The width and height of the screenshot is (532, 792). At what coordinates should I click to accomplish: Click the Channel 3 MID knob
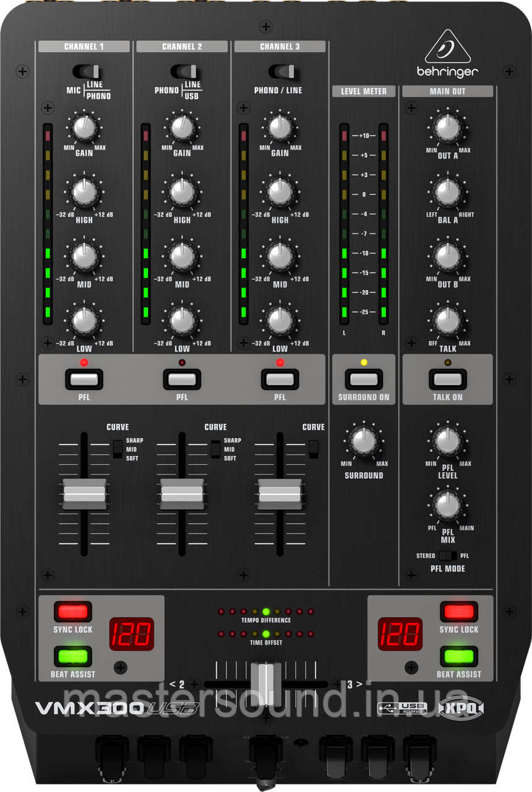(280, 256)
